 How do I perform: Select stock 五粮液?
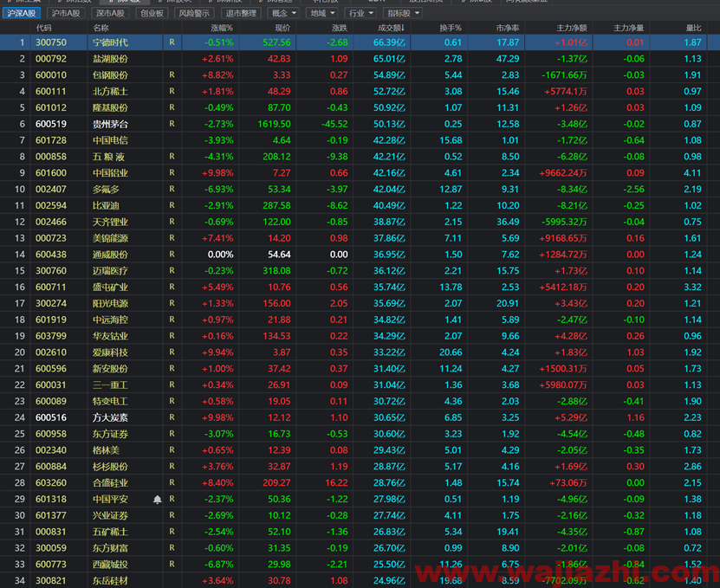(109, 157)
